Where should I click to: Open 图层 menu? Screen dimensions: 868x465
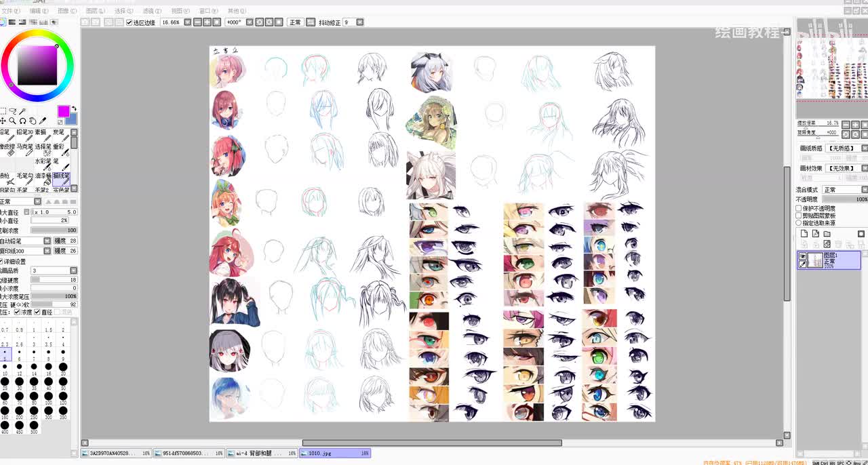[95, 12]
